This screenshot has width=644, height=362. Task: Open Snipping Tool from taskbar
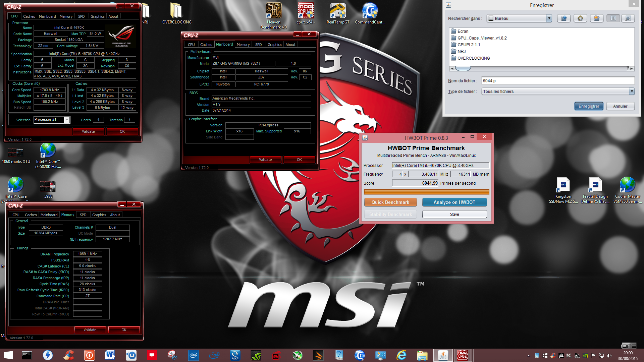click(172, 355)
